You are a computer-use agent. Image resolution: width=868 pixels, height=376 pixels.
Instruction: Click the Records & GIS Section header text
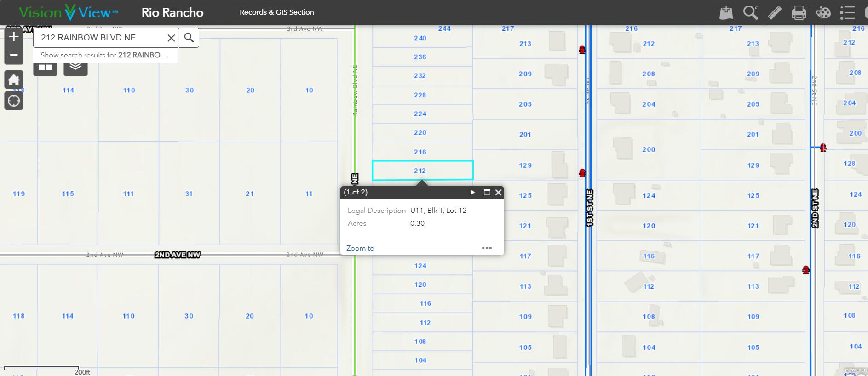(x=277, y=12)
